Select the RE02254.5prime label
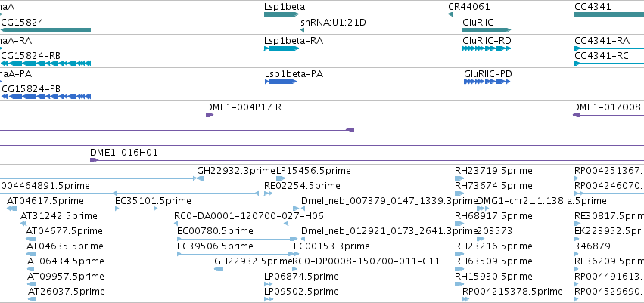The image size is (644, 303). pos(302,186)
